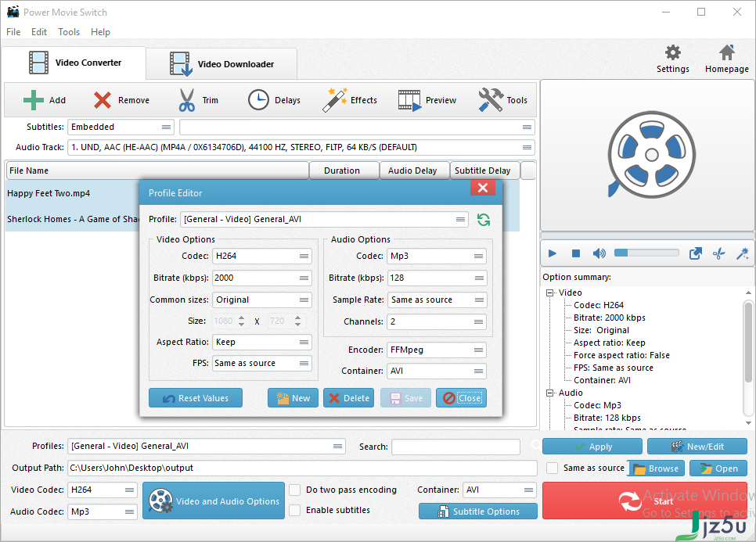Screen dimensions: 756x542
Task: Close the Profile Editor with red X
Action: point(483,188)
